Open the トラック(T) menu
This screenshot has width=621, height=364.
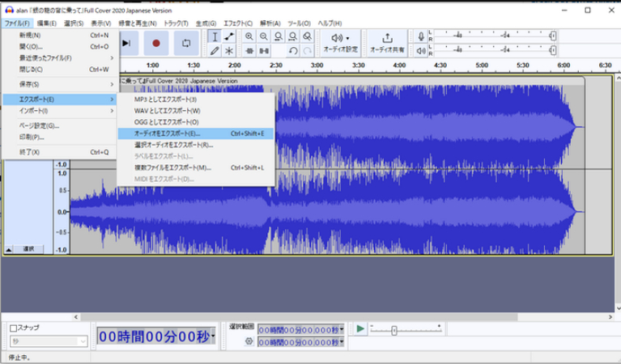[x=176, y=23]
